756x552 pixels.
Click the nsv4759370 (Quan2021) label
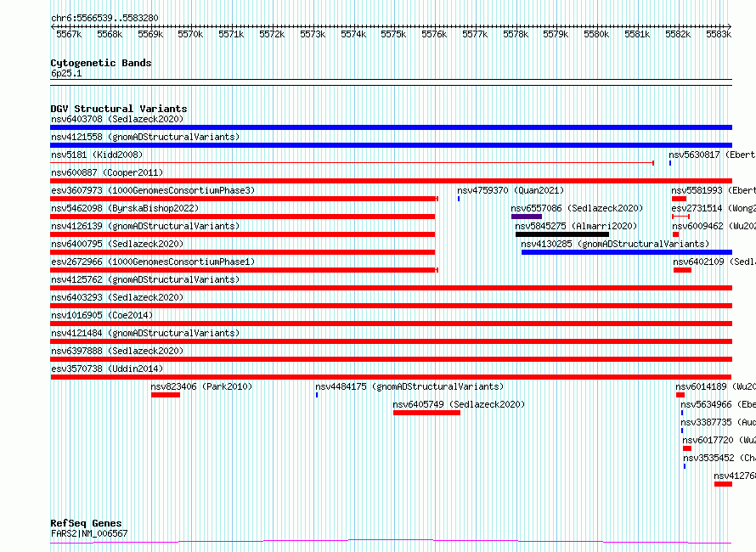pos(511,190)
